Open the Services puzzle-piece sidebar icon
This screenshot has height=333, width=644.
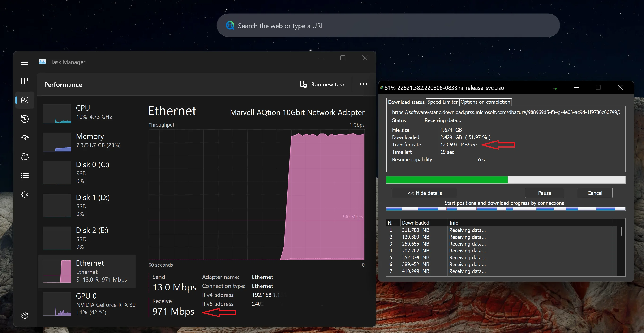point(25,195)
